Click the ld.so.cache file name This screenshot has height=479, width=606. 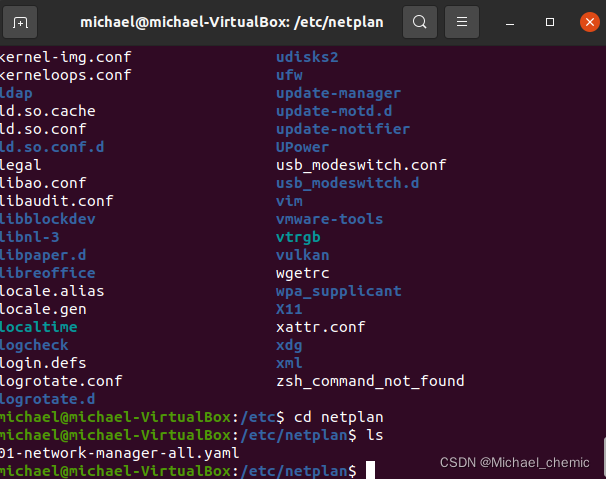click(x=48, y=111)
